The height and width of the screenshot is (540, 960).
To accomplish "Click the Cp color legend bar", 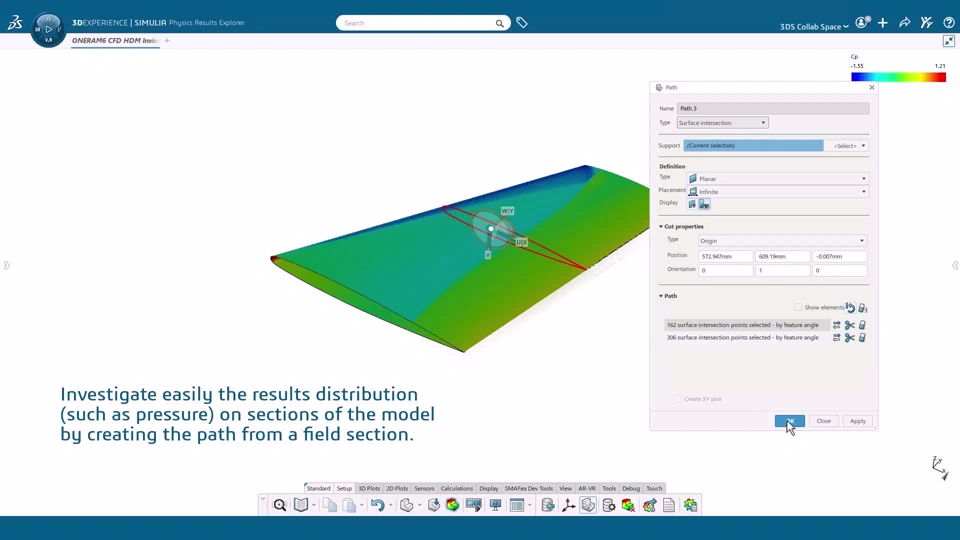I will pos(898,77).
